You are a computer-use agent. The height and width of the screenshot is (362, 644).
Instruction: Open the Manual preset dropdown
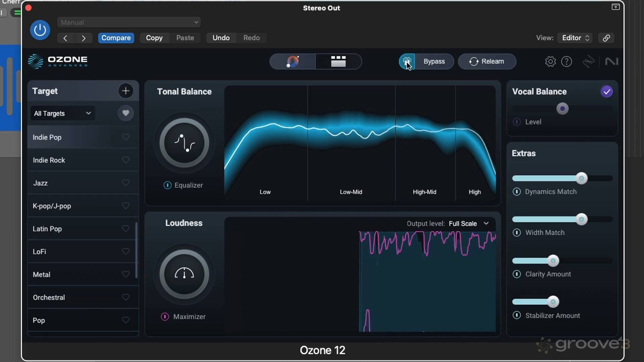click(x=129, y=22)
